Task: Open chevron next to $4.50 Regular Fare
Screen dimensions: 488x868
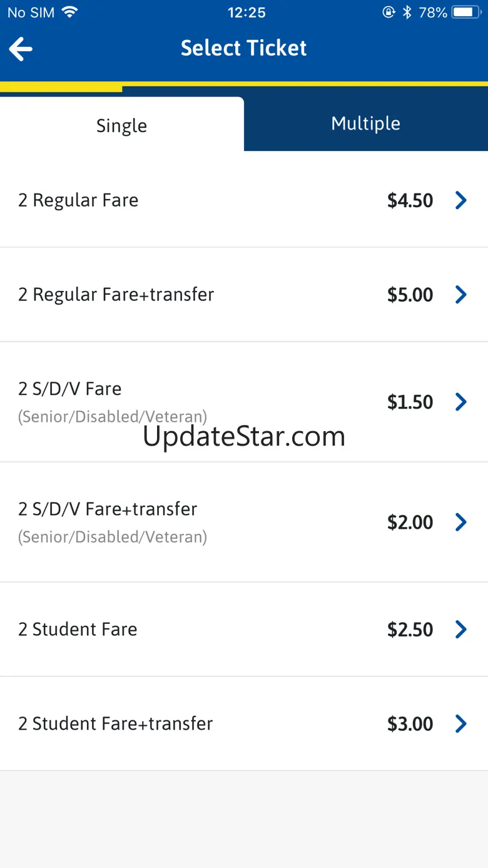Action: [461, 200]
